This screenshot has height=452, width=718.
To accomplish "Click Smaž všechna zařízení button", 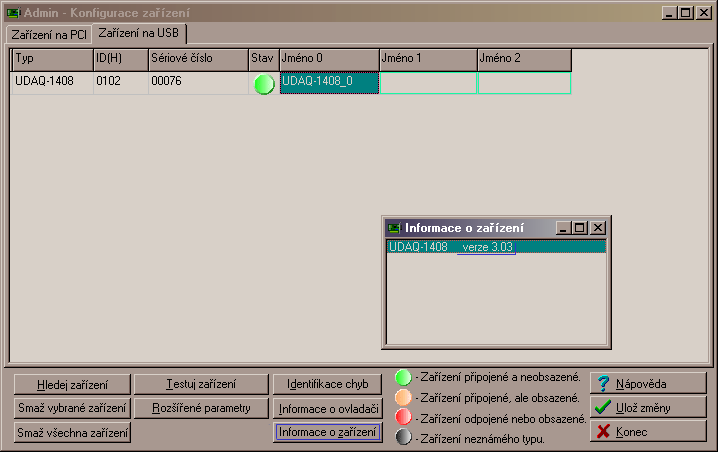I will coord(72,433).
